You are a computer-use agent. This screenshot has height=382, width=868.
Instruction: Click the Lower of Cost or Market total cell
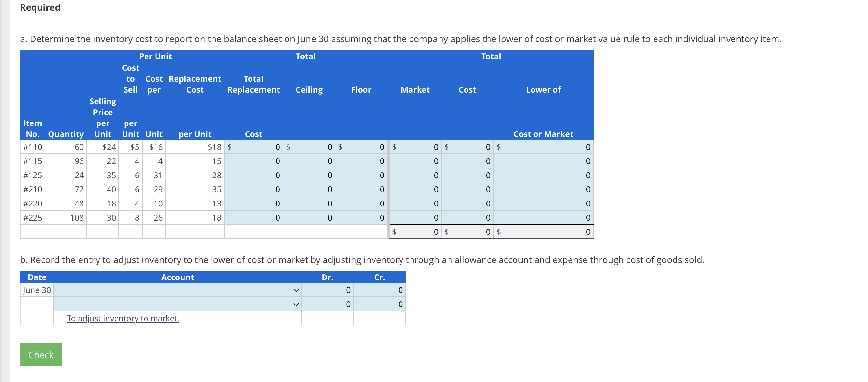coord(544,232)
